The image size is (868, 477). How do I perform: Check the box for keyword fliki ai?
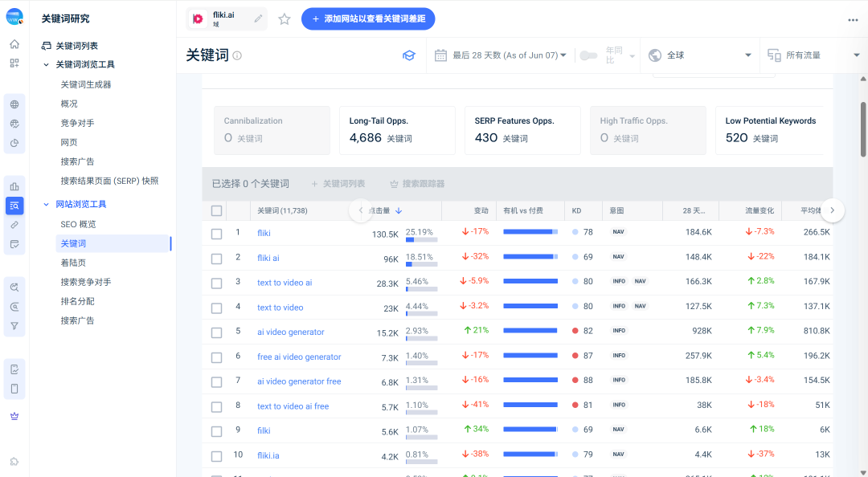tap(216, 259)
